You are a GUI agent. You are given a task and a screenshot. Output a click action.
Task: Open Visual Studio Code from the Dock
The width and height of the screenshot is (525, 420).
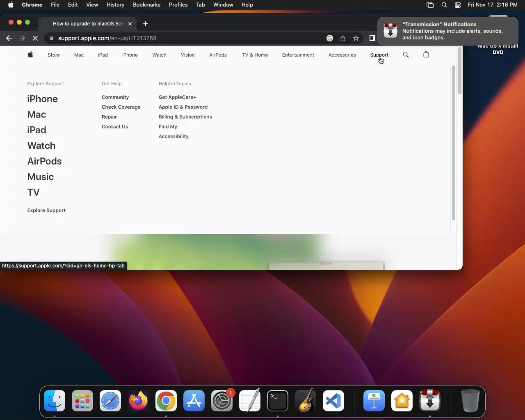[333, 401]
